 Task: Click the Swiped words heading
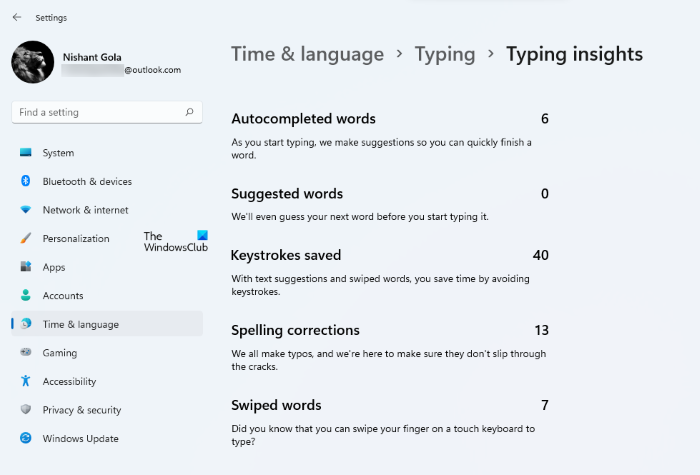tap(276, 405)
